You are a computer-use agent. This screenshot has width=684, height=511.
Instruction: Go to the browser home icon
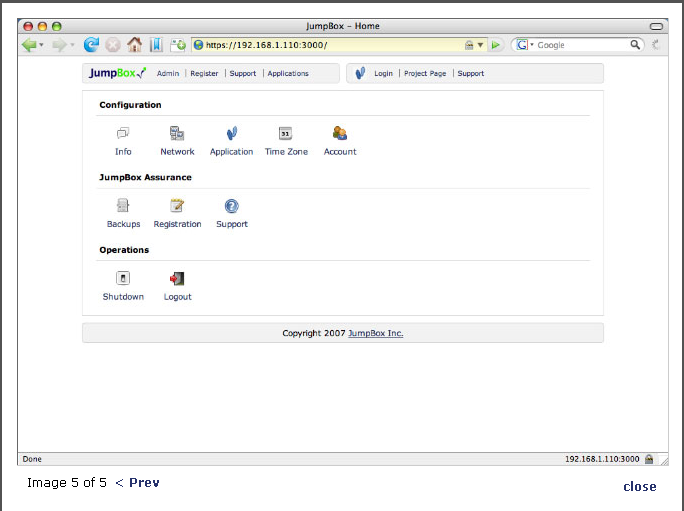tap(134, 45)
